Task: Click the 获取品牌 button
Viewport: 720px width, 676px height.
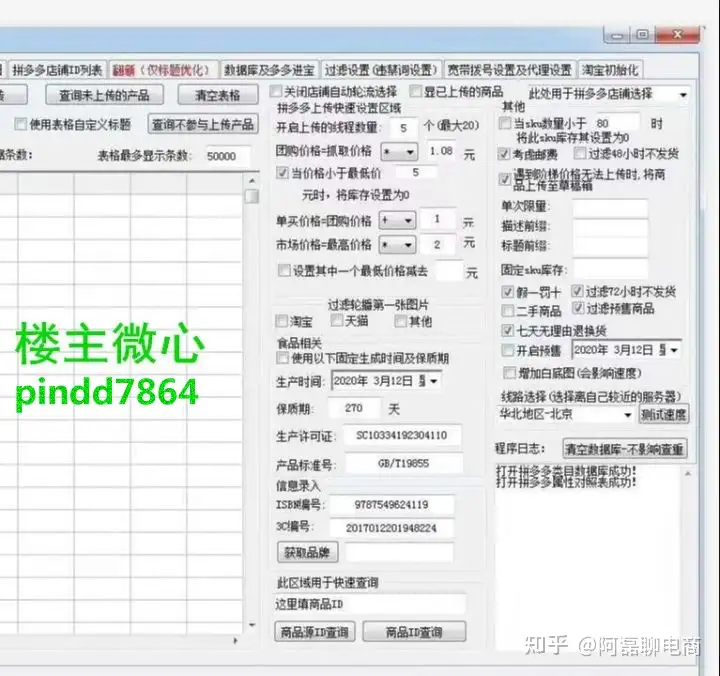Action: tap(307, 552)
